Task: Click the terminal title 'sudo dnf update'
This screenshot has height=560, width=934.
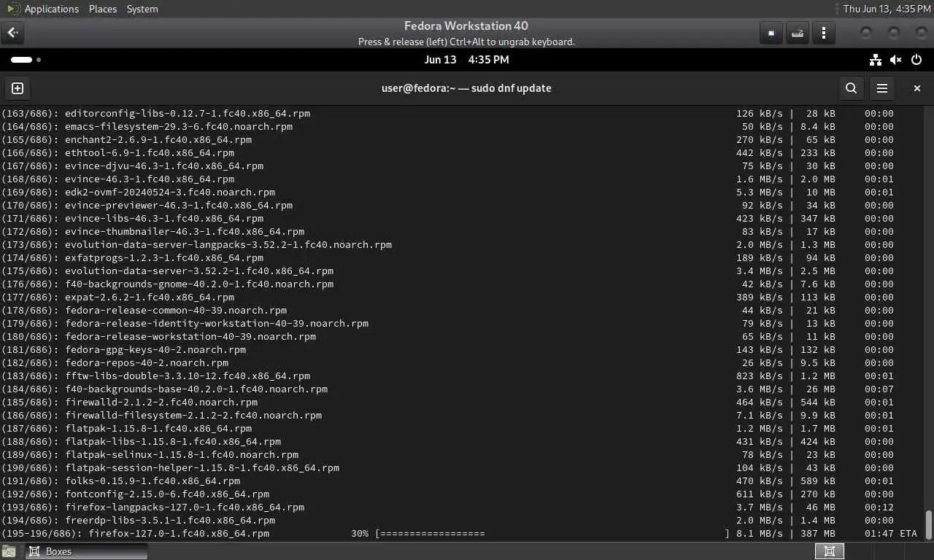Action: click(x=512, y=88)
